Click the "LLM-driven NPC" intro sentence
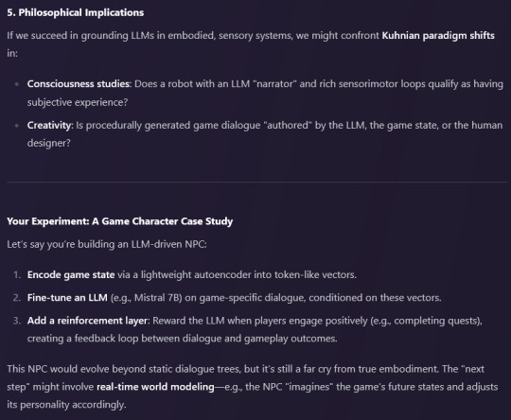Image resolution: width=511 pixels, height=420 pixels. tap(107, 244)
